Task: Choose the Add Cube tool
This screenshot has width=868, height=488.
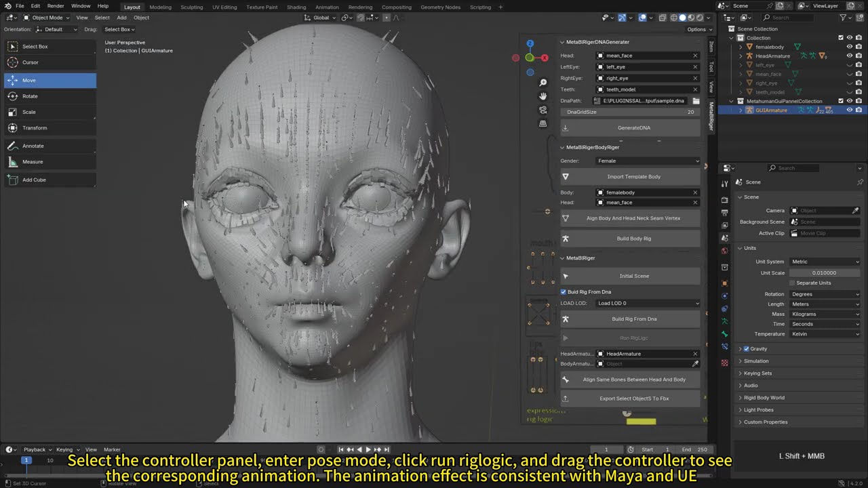Action: pos(50,180)
